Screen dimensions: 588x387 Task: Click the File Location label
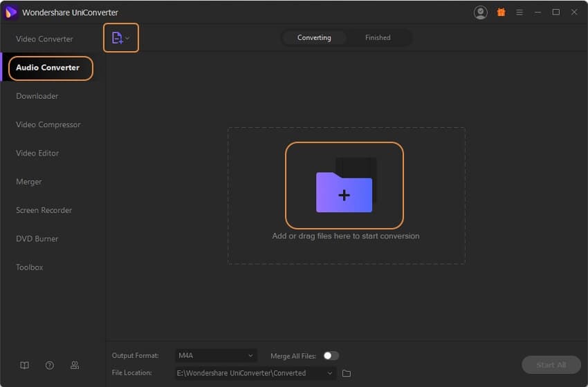(x=132, y=372)
